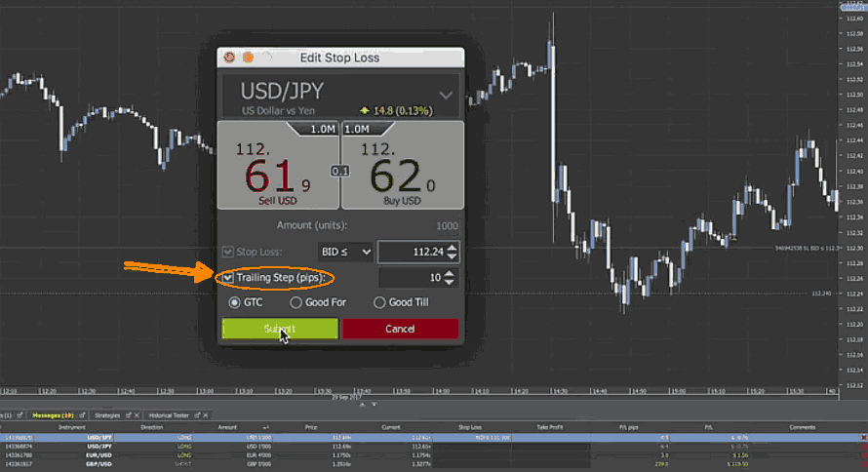868x472 pixels.
Task: Open the BID ≤ condition dropdown
Action: click(x=345, y=252)
